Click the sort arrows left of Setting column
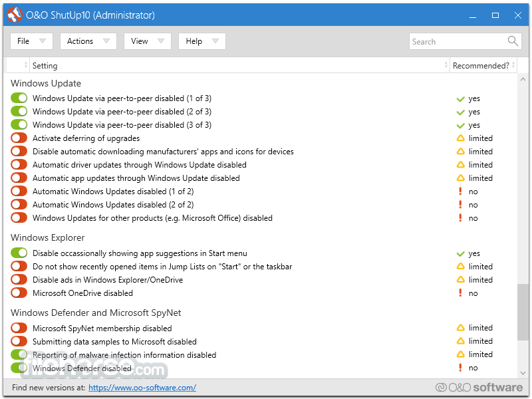 click(26, 65)
